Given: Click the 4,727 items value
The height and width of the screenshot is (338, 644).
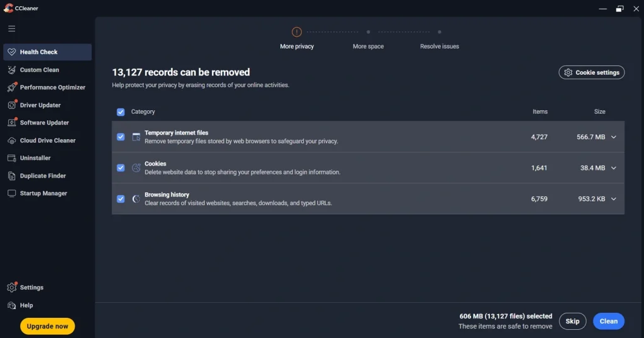Looking at the screenshot, I should [539, 137].
